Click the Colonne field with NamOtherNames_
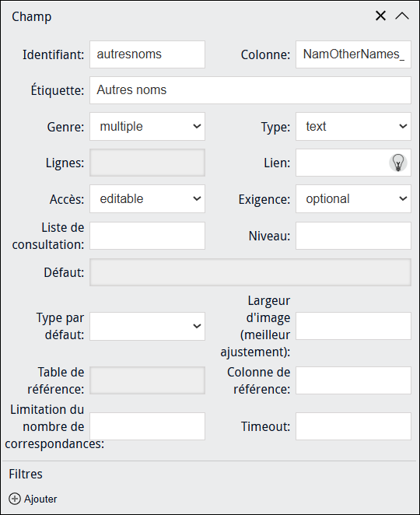 (353, 54)
